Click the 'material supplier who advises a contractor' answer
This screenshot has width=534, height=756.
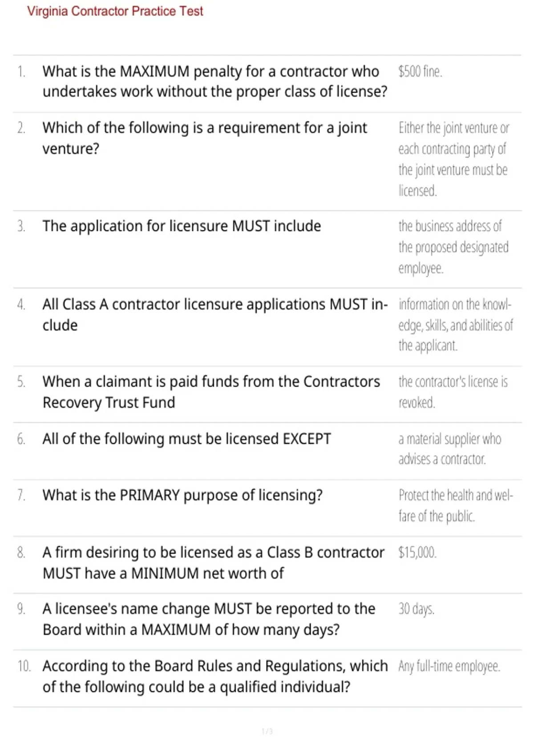(450, 449)
